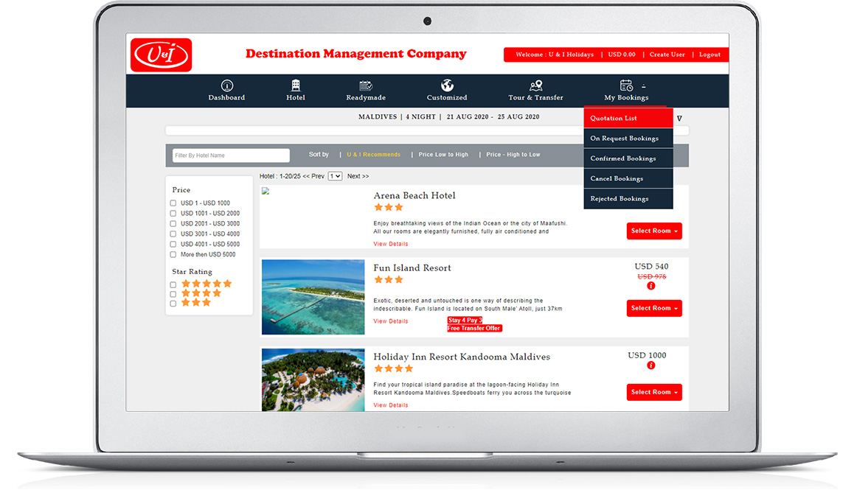Open the Hotel building icon

coord(296,85)
